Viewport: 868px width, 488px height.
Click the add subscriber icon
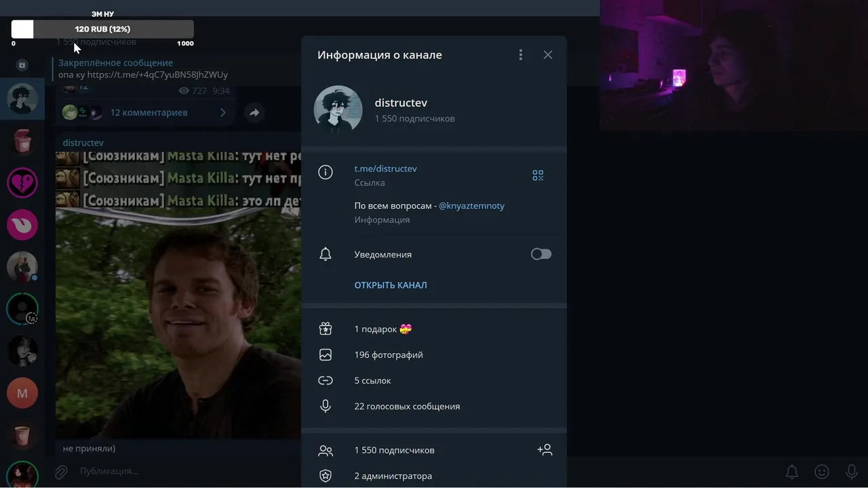[545, 449]
